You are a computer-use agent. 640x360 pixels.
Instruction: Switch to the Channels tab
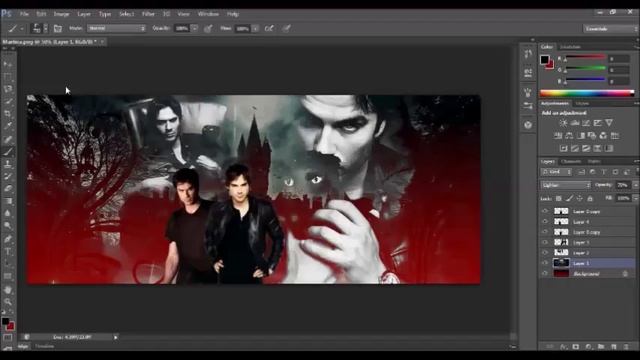(x=571, y=162)
